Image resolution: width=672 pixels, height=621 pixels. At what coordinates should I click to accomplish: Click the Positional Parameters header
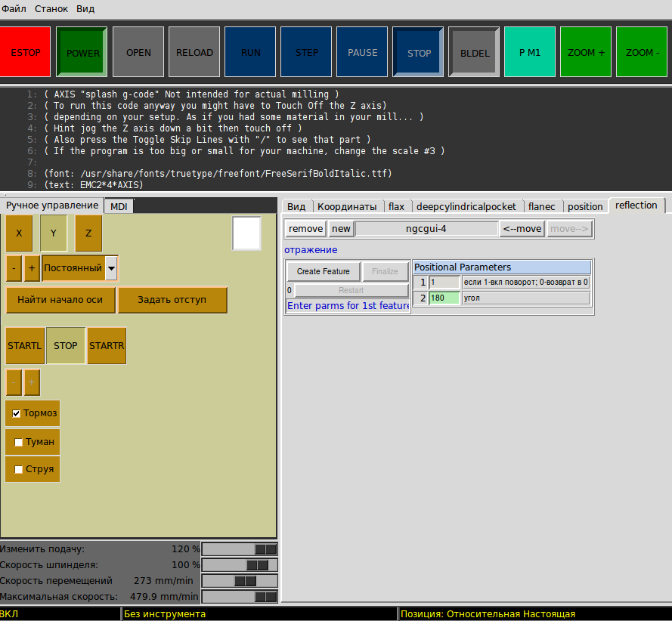point(502,267)
